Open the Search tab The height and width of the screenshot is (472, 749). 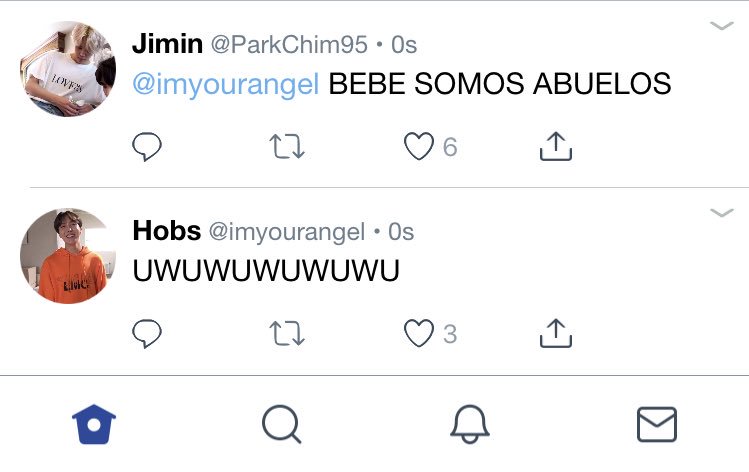coord(281,424)
